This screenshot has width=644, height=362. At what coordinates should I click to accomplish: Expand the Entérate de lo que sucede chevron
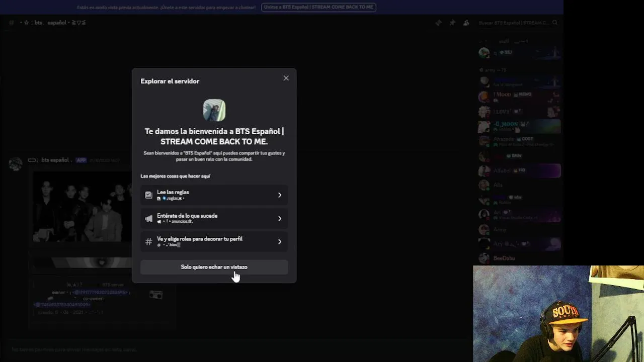[280, 218]
